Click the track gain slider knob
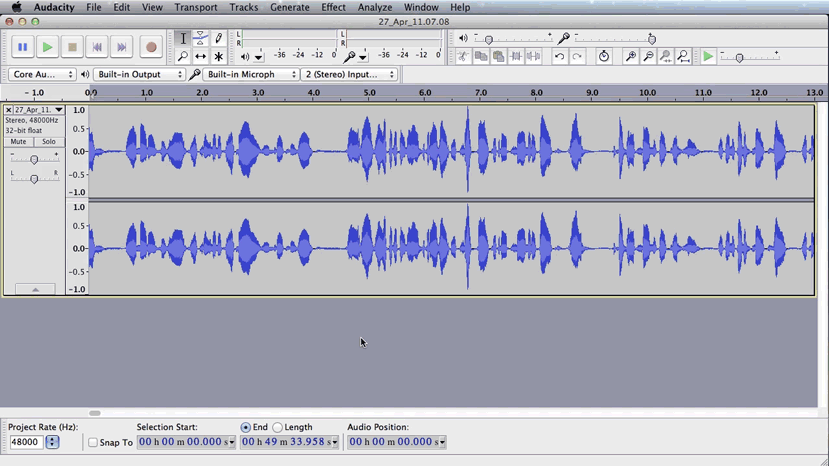Image resolution: width=829 pixels, height=466 pixels. tap(34, 160)
